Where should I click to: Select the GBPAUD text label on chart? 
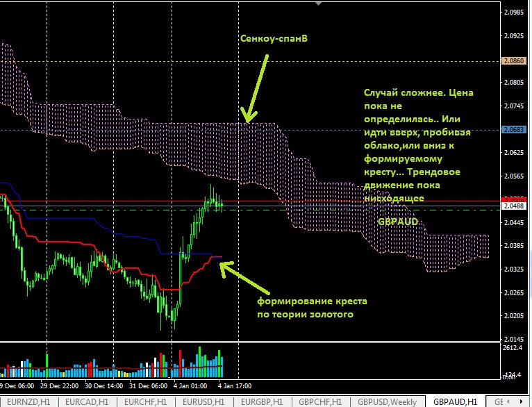coord(398,222)
